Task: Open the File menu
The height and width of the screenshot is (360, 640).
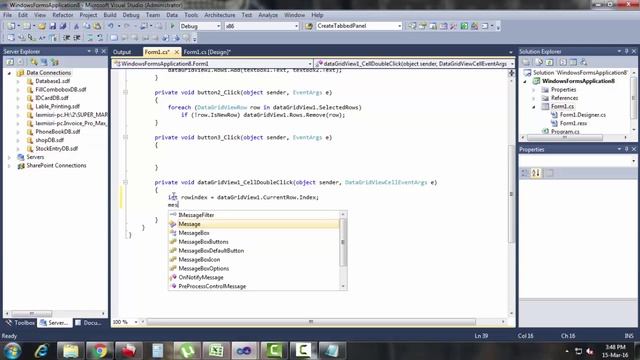Action: pos(7,15)
